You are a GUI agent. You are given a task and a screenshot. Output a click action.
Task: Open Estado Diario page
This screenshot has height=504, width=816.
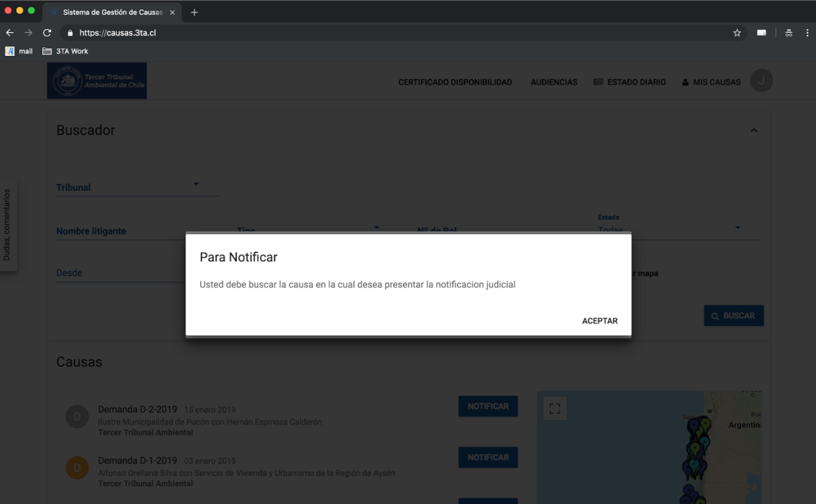pyautogui.click(x=630, y=82)
